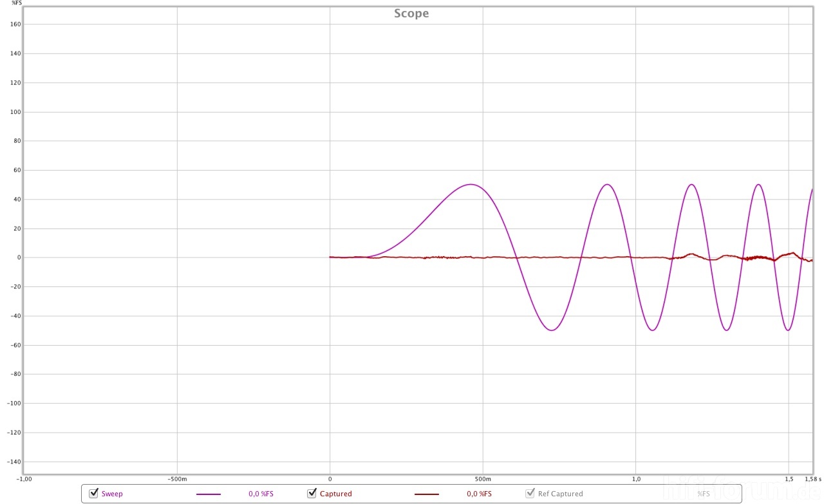Click the -140 label on vertical axis
Screen dimensions: 824x504
pyautogui.click(x=15, y=462)
